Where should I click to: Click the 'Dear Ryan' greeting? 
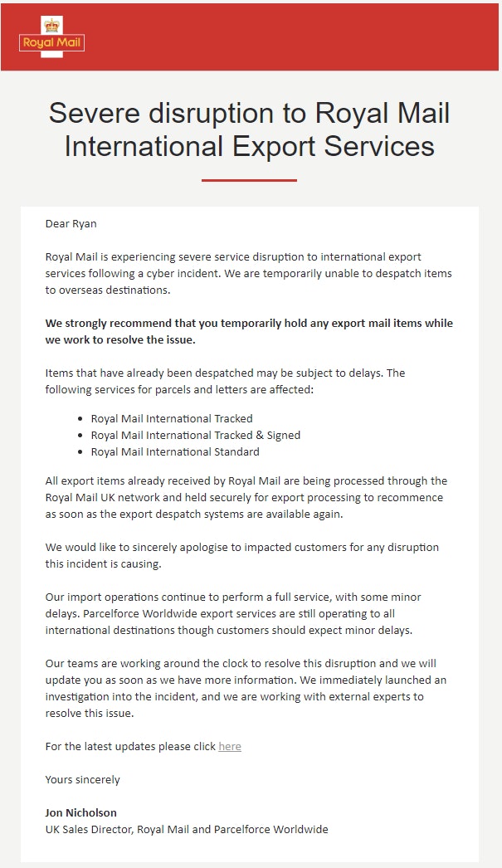point(71,223)
